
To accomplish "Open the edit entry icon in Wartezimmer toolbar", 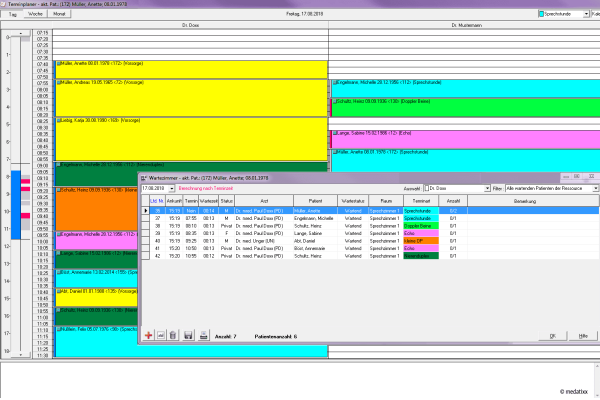I will 161,335.
